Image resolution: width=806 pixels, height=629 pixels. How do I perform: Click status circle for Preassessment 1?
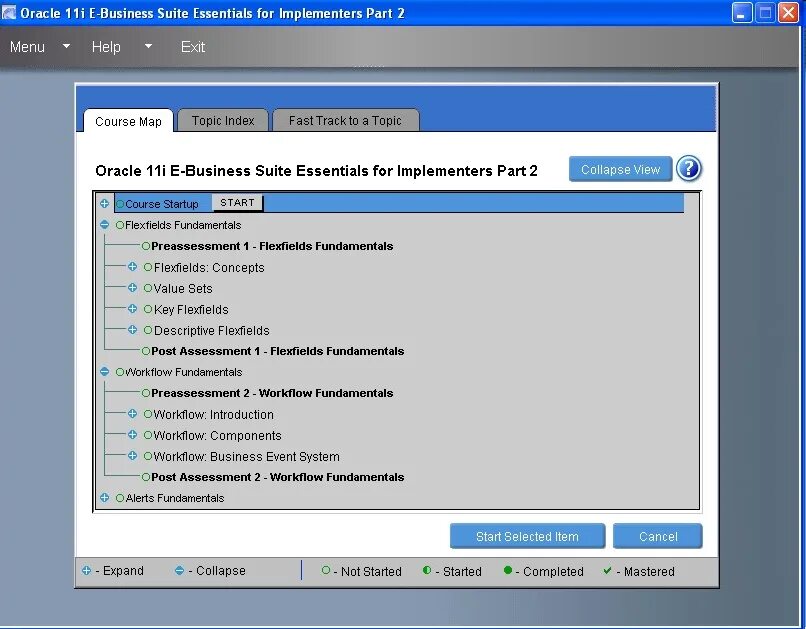click(146, 246)
